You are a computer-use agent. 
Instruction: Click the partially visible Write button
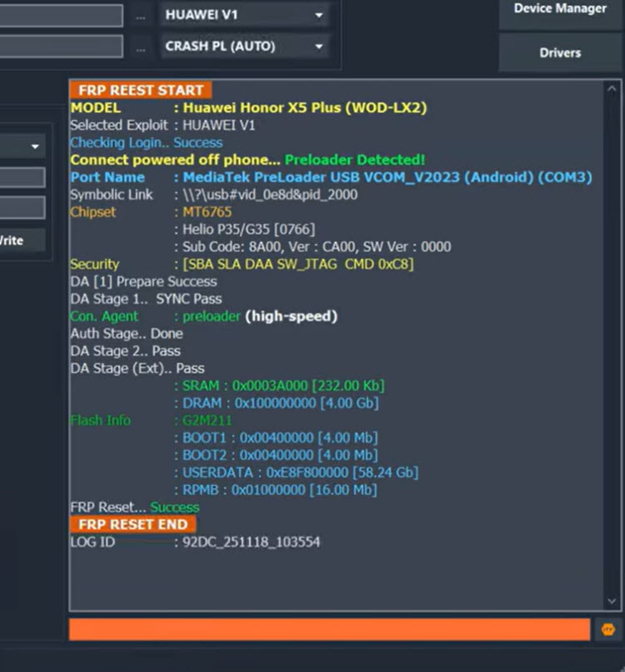pos(22,241)
